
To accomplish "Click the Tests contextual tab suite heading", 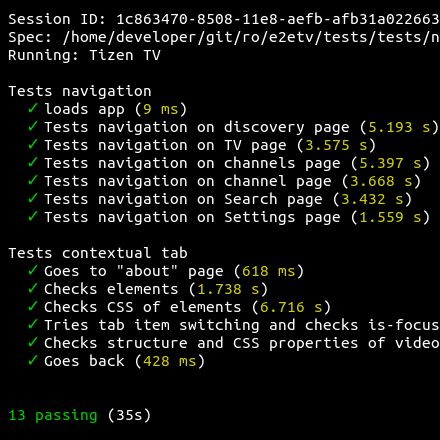I will coord(98,253).
